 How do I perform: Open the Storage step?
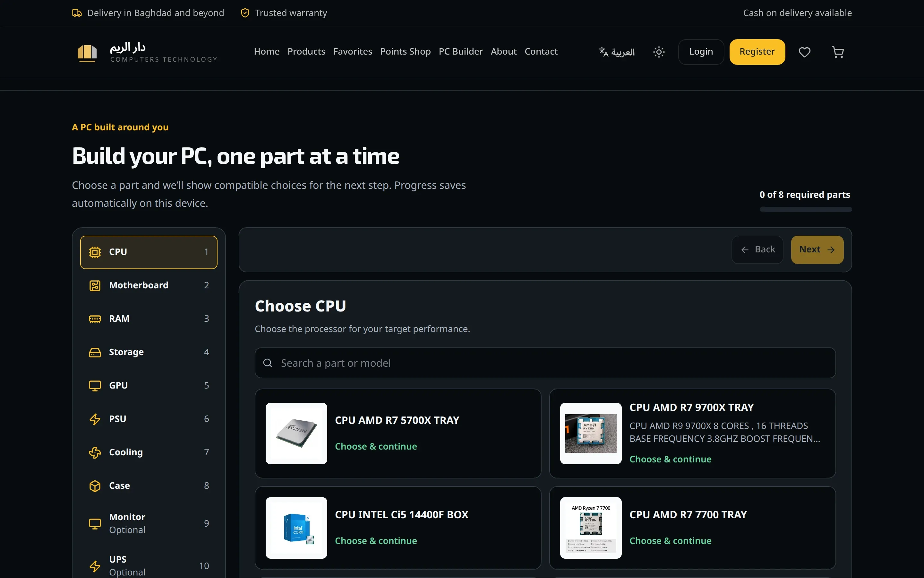coord(149,352)
